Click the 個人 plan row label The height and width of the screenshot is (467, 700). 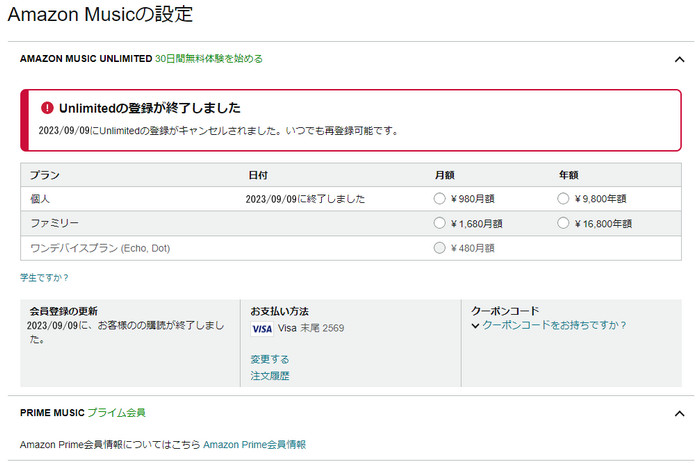40,199
